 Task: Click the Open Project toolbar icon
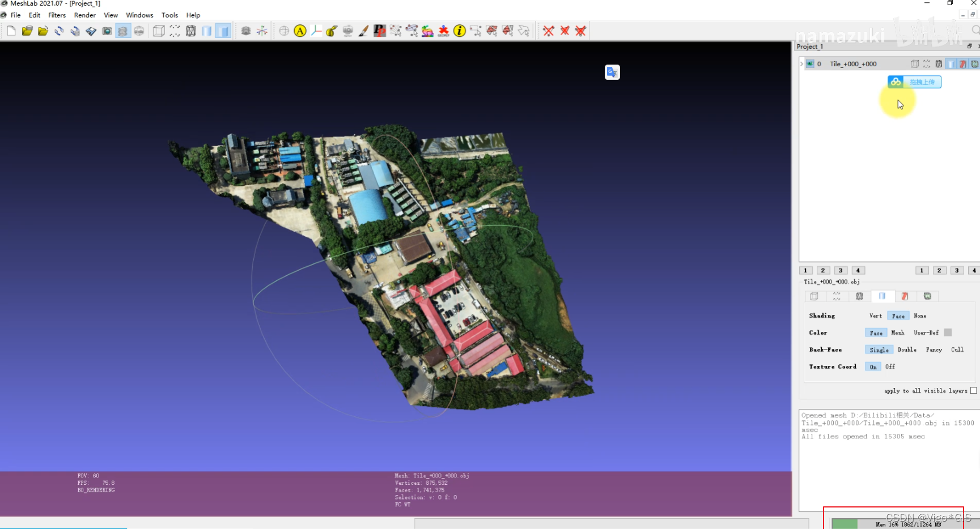pos(27,31)
